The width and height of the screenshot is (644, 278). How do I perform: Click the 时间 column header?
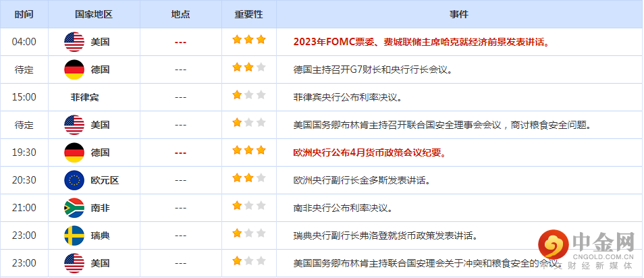(x=24, y=14)
